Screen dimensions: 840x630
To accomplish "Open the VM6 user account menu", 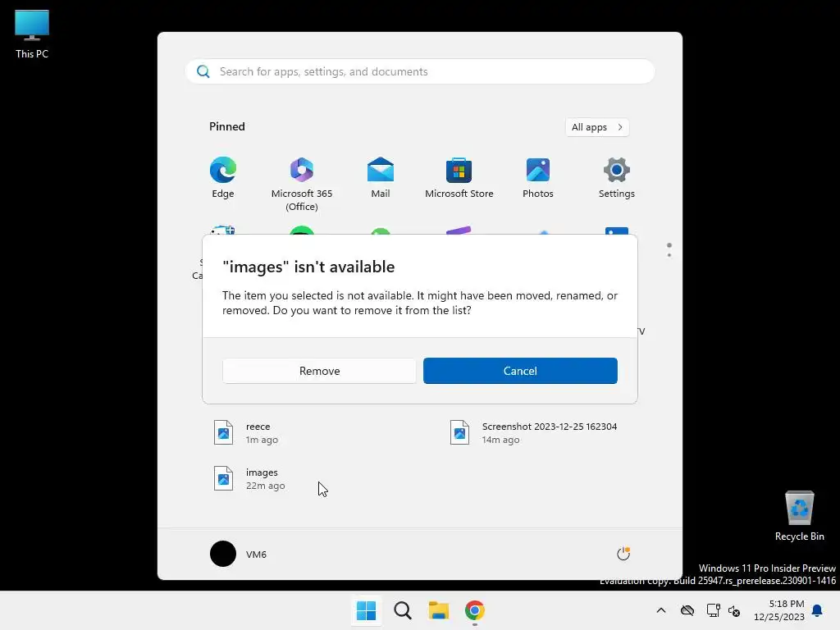I will pos(239,554).
